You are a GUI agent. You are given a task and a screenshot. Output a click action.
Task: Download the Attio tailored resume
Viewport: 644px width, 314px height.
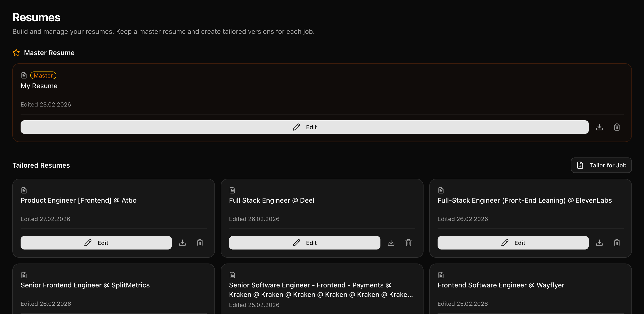coord(182,243)
